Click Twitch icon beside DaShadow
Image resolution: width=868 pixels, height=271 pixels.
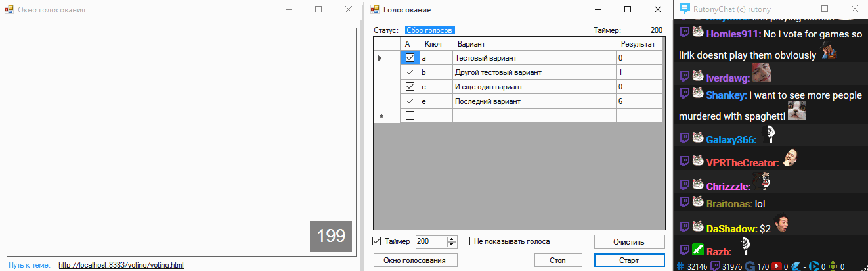coord(685,227)
